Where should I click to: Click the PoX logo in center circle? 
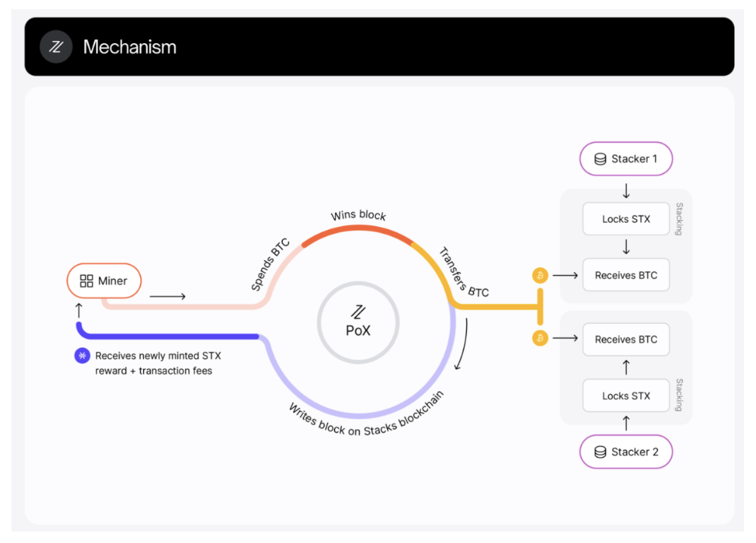point(358,311)
